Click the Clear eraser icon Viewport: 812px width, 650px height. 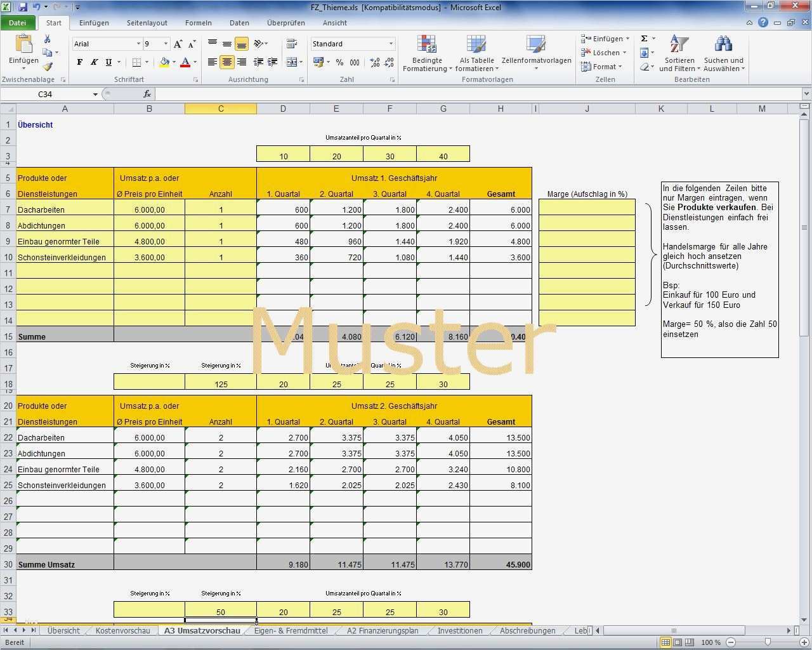tap(645, 67)
